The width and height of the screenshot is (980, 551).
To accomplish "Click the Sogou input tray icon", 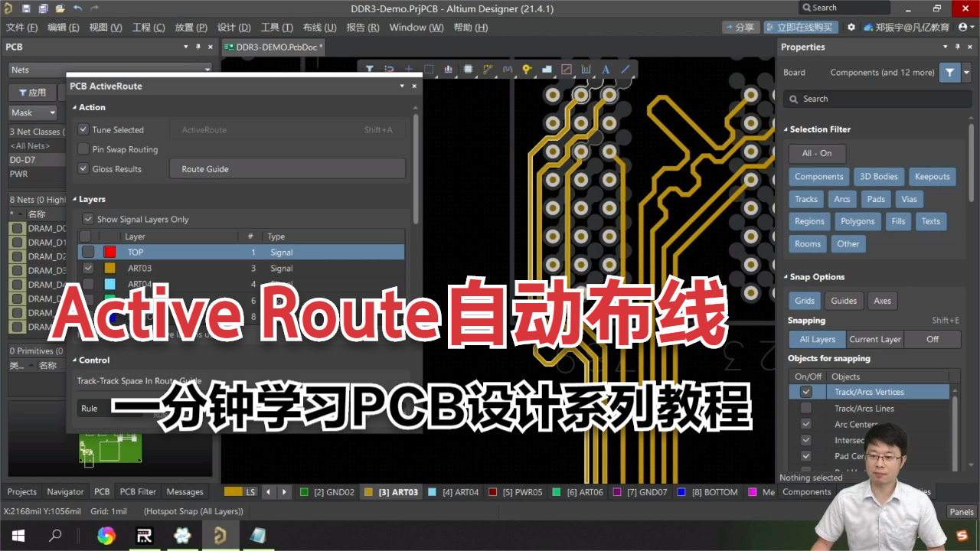I will coord(962,534).
